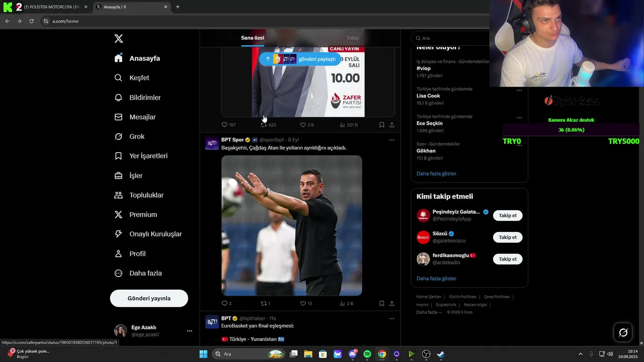The width and height of the screenshot is (644, 362).
Task: Repost the BPT Spor post (1)
Action: tap(266, 304)
